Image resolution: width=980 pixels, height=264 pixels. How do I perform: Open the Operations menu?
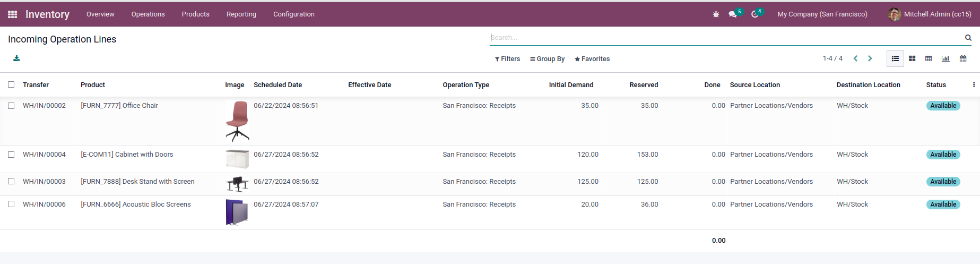coord(148,14)
